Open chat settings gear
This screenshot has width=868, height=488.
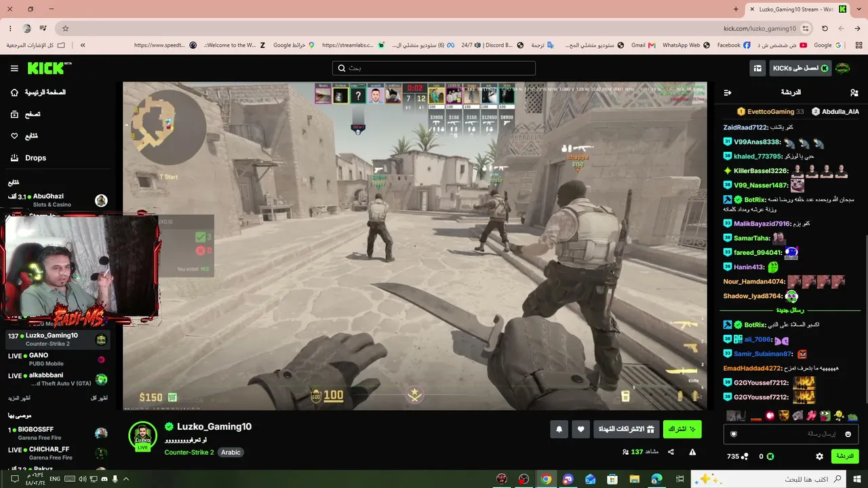pos(819,457)
